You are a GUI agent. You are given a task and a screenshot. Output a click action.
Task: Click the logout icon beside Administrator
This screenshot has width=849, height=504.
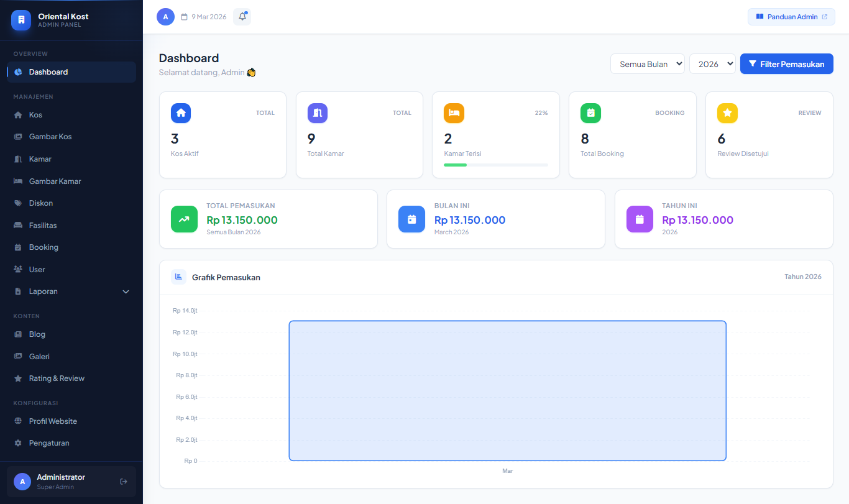pyautogui.click(x=124, y=482)
